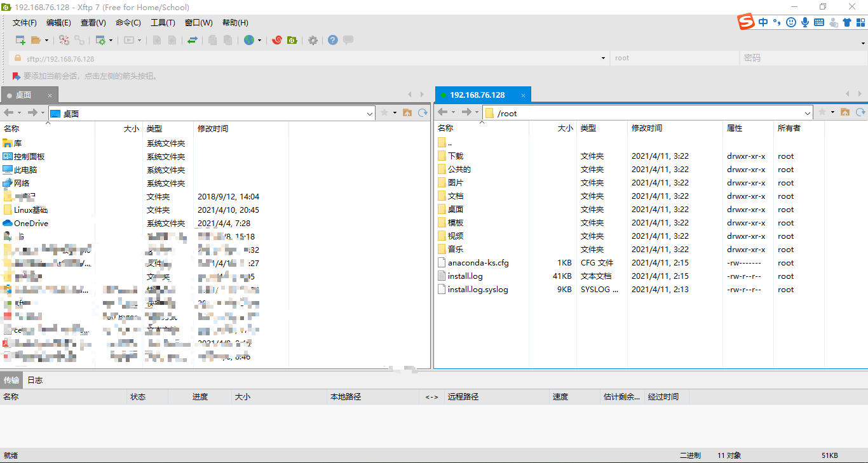The width and height of the screenshot is (868, 463).
Task: Select the 文档 folder in remote pane
Action: [x=456, y=196]
